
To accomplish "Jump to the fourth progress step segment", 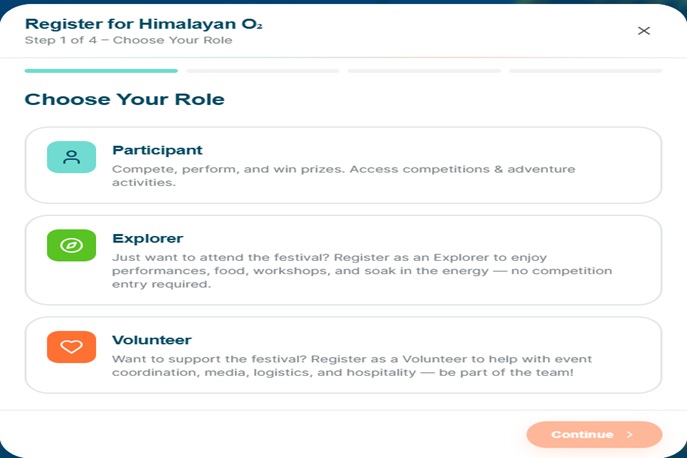I will (585, 71).
